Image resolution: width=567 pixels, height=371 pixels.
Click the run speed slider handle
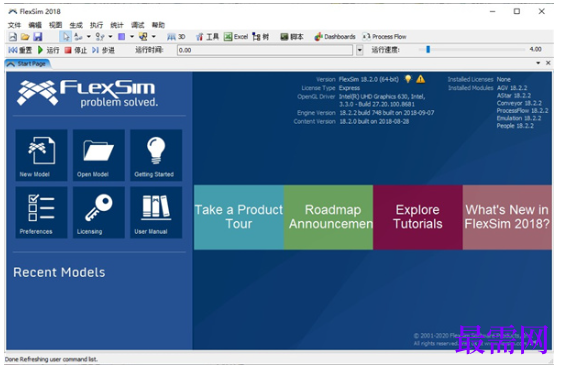(428, 49)
